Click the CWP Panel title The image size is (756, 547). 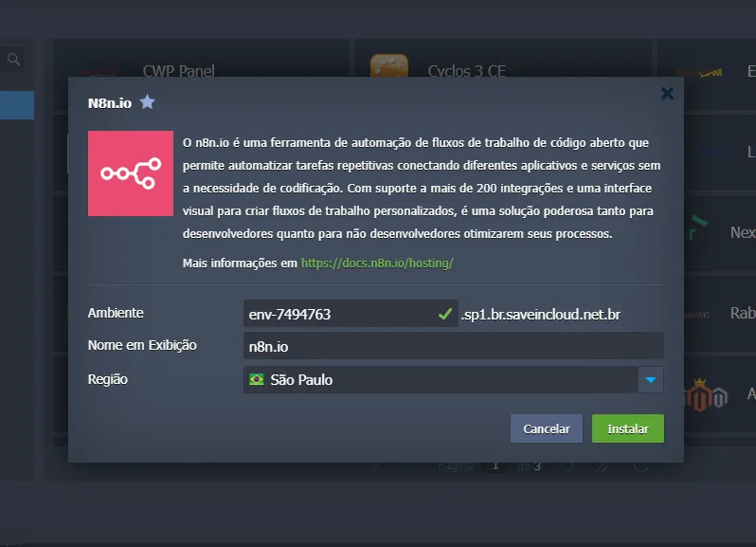tap(178, 71)
